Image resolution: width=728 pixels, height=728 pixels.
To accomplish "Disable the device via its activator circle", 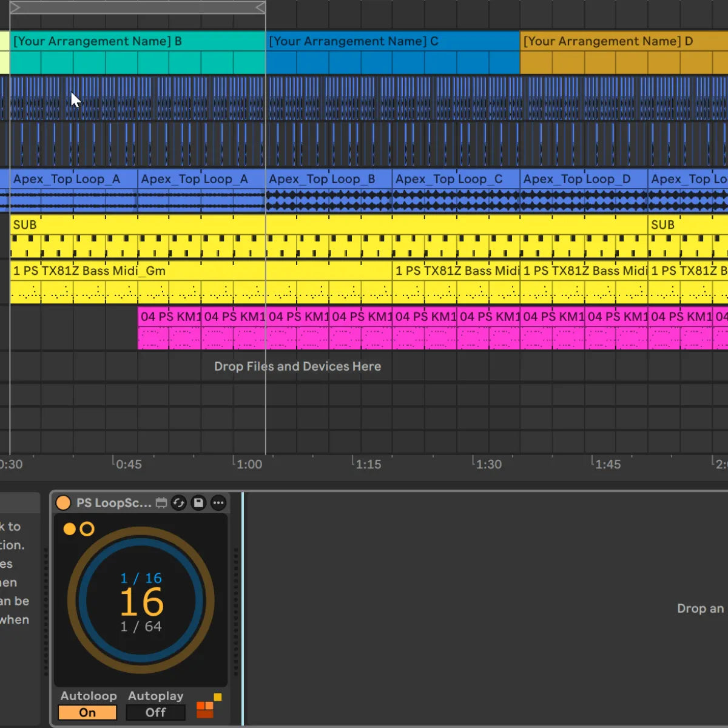I will (63, 502).
